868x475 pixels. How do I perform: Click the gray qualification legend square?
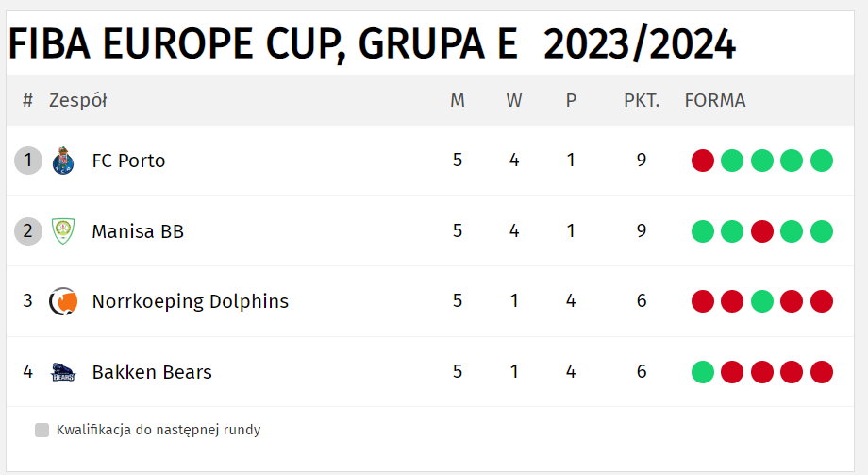pos(42,430)
